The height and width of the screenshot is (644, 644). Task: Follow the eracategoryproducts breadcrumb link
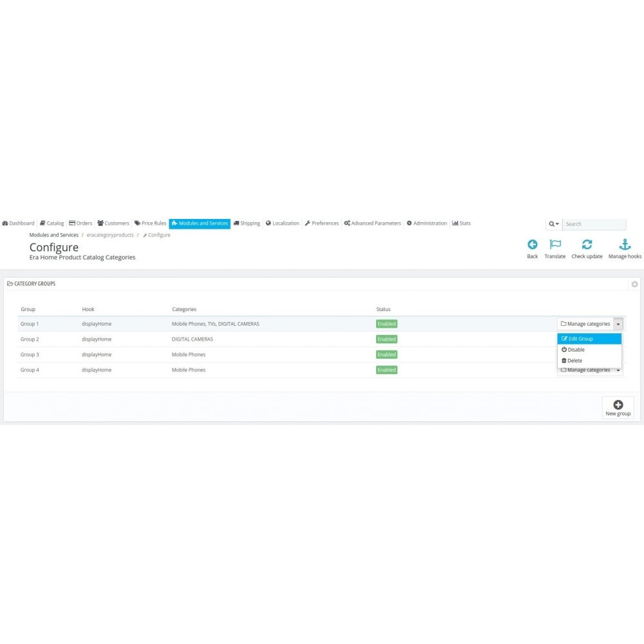pos(110,235)
